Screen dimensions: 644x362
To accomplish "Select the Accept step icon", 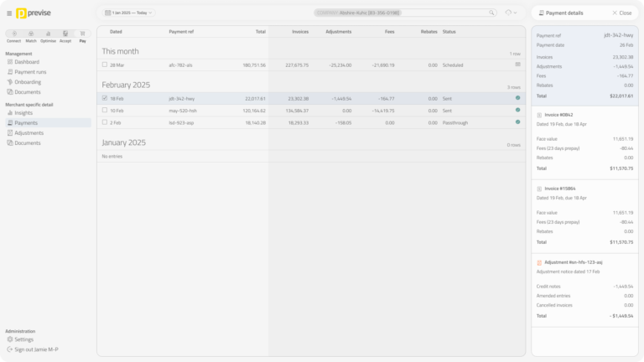I will 65,35.
